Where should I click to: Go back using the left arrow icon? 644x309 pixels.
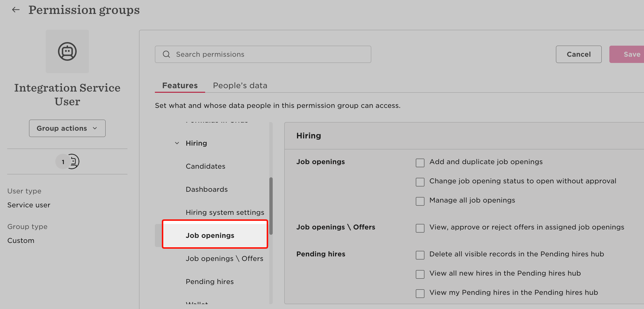(x=16, y=10)
